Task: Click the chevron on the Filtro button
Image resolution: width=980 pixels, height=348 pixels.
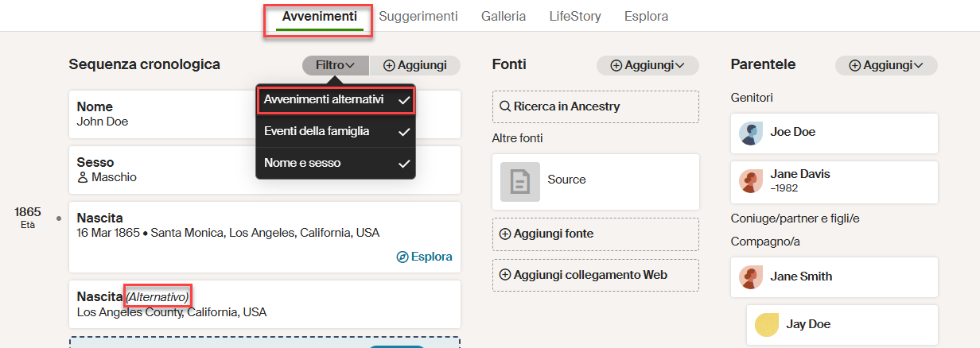Action: tap(351, 66)
